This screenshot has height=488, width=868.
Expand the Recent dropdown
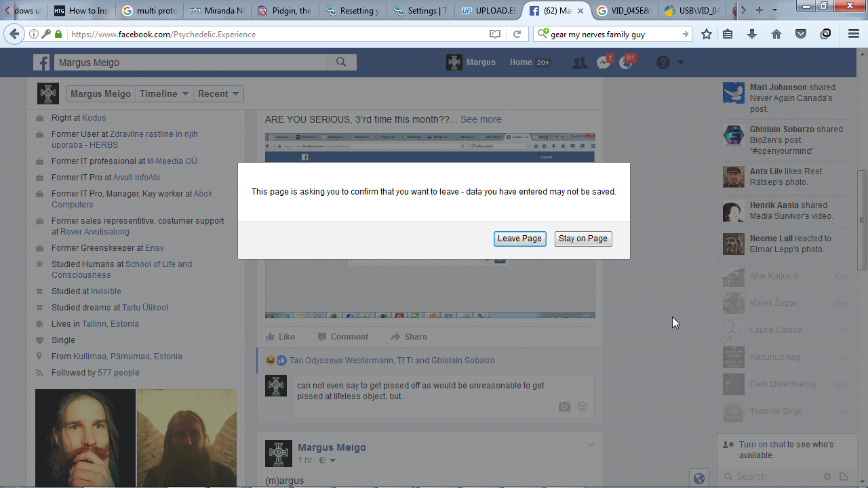tap(218, 94)
